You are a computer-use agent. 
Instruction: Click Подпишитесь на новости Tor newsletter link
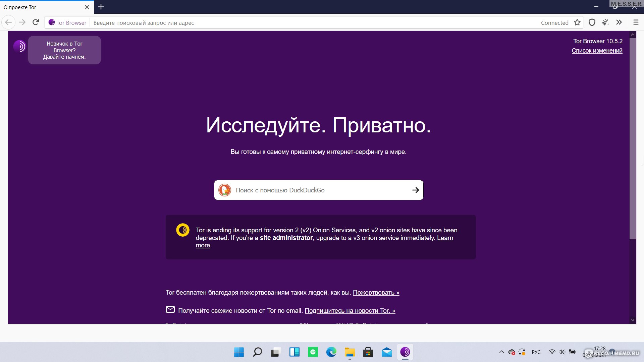pyautogui.click(x=350, y=311)
